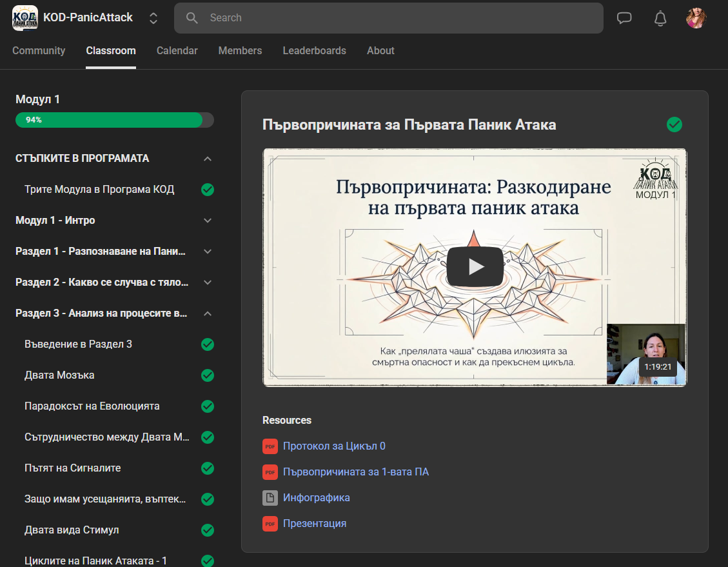The image size is (728, 567).
Task: Open the Първопричината за 1-вата ПА link
Action: coord(356,472)
